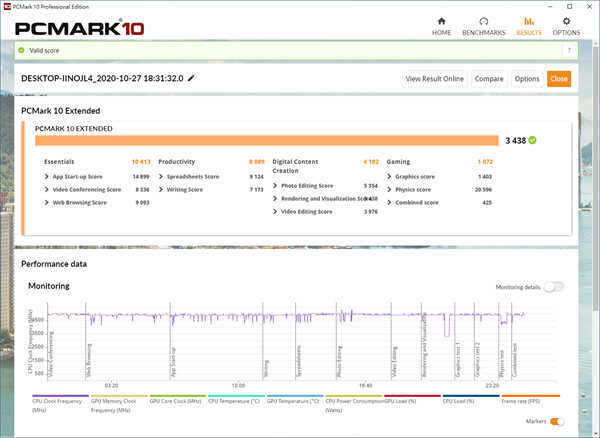Toggle the Markers switch off
Screen dimensions: 600x438
coord(557,421)
